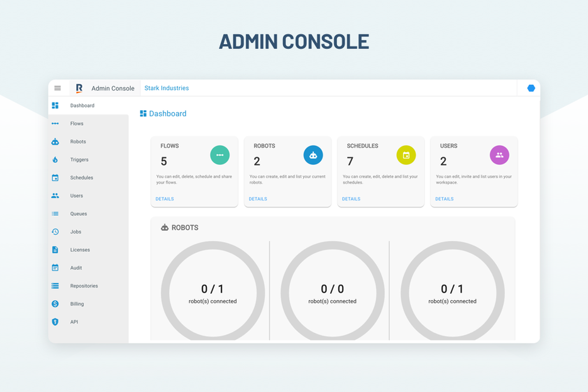The width and height of the screenshot is (588, 392).
Task: Click the first robot connection progress ring
Action: [x=212, y=291]
